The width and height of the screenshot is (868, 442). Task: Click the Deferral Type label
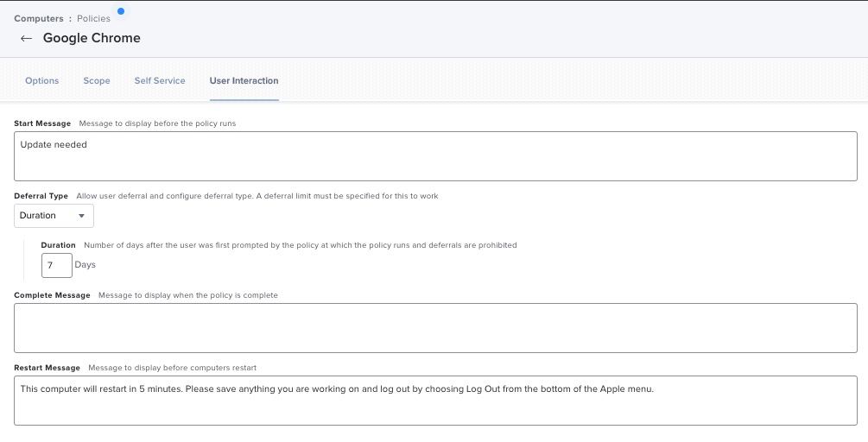41,196
